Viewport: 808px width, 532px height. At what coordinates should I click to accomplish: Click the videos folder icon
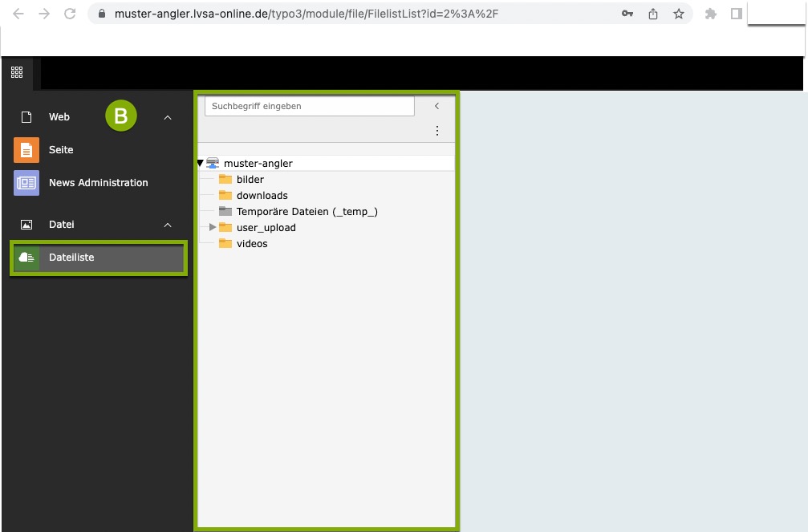coord(225,243)
